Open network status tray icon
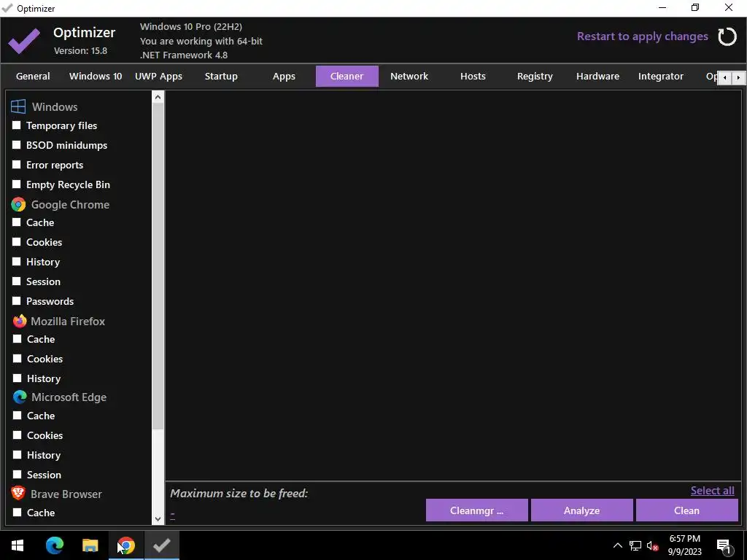The image size is (747, 560). click(x=635, y=545)
